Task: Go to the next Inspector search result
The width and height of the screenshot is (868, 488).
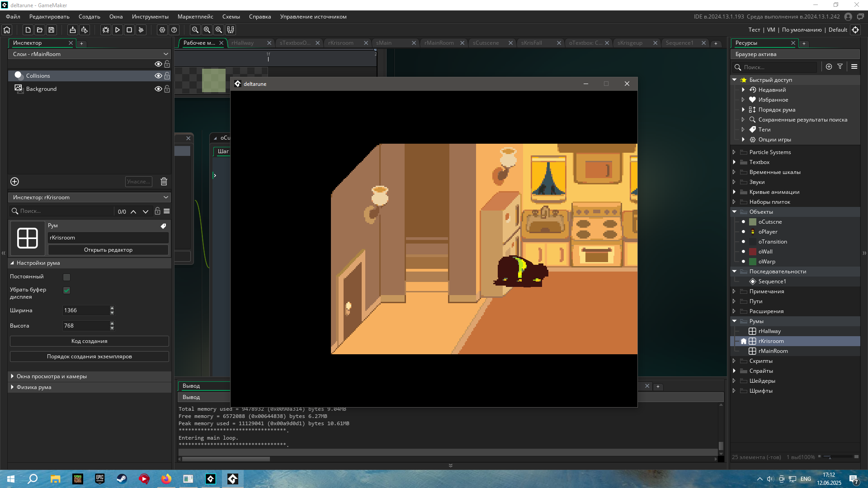Action: tap(146, 211)
